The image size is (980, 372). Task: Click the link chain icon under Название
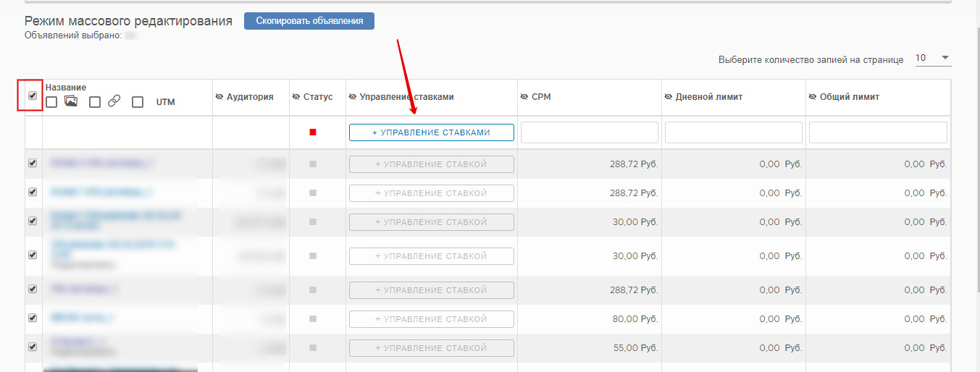coord(114,102)
